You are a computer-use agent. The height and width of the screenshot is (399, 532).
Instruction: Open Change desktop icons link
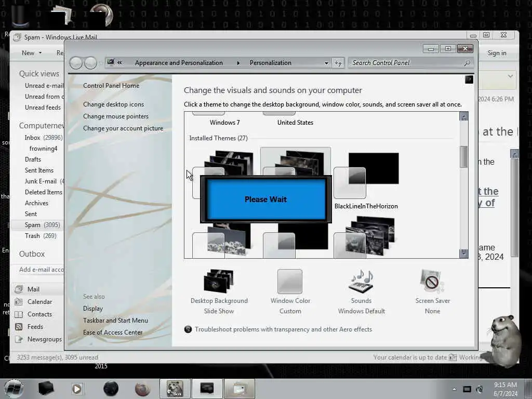coord(113,104)
